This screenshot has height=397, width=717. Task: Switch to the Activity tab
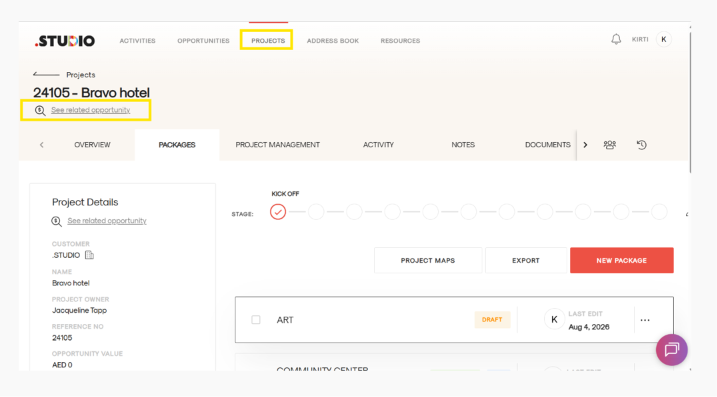click(x=378, y=145)
